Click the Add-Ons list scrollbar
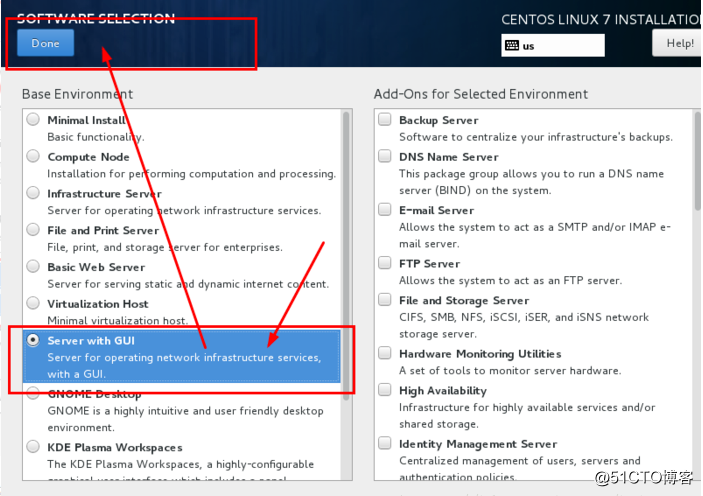This screenshot has width=703, height=496. pyautogui.click(x=698, y=161)
